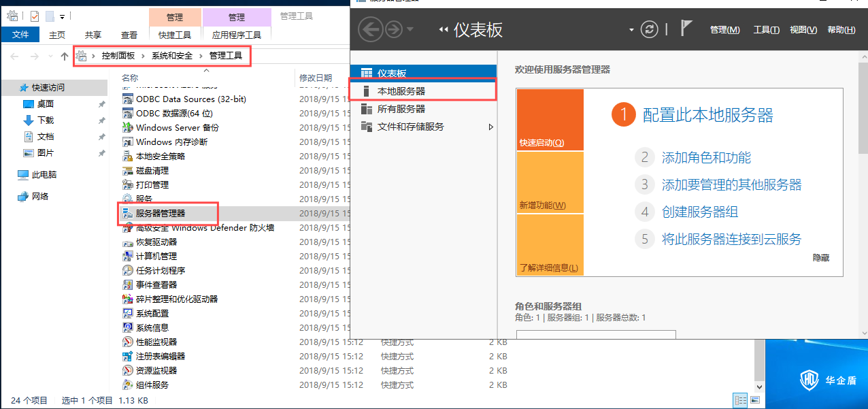Screen dimensions: 868x409
Task: Click the back arrow in Server Manager
Action: coord(370,29)
